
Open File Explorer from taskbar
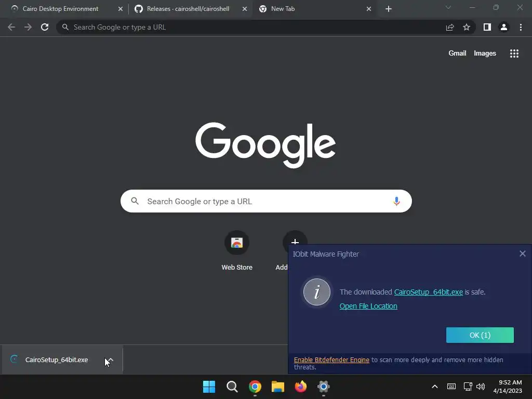[x=278, y=387]
